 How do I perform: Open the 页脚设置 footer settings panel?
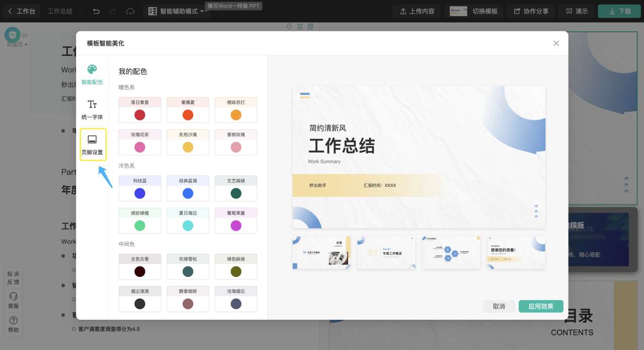[x=92, y=145]
